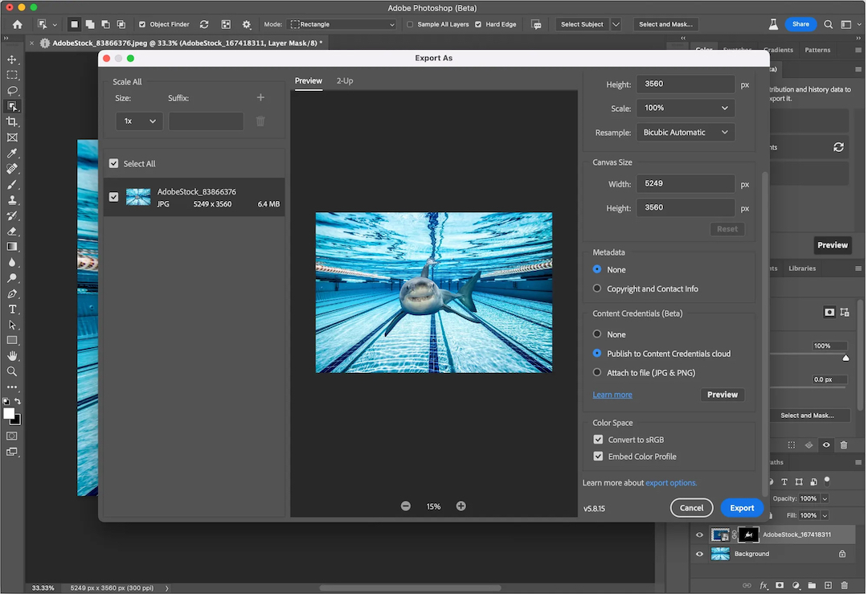Select the Zoom tool

click(11, 371)
